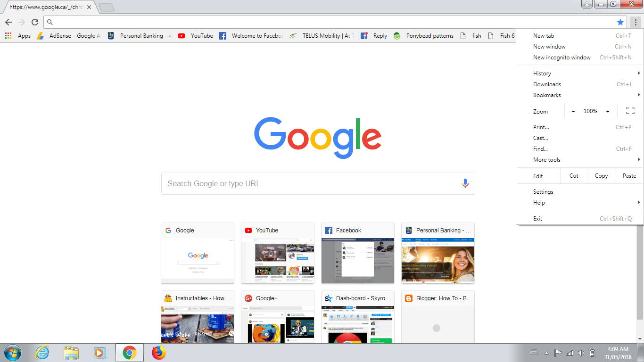Click the volume speaker icon in system tray

click(581, 353)
